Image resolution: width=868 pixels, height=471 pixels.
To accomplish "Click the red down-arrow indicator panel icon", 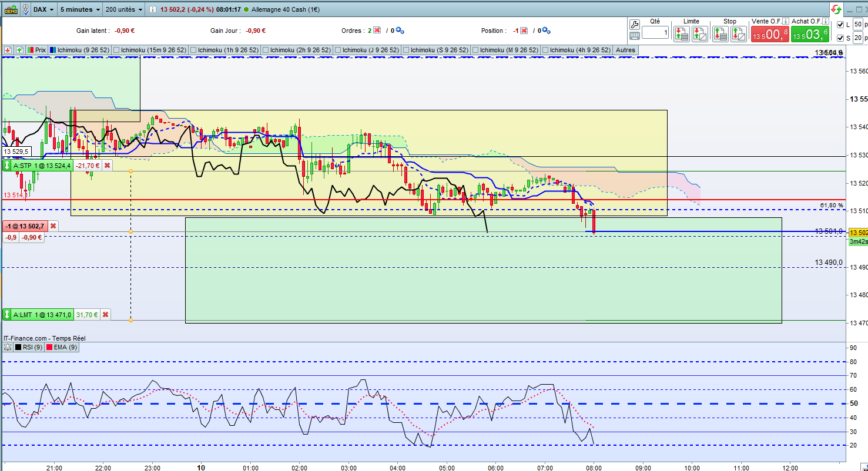I will (8, 50).
